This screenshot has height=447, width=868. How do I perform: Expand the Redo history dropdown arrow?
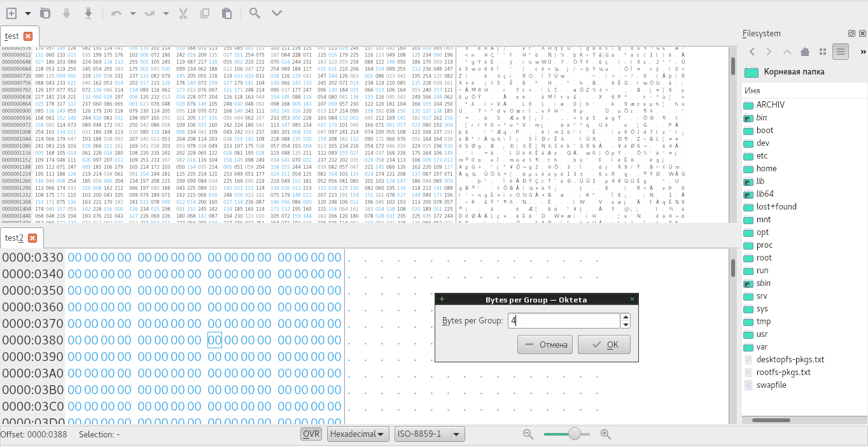(165, 13)
